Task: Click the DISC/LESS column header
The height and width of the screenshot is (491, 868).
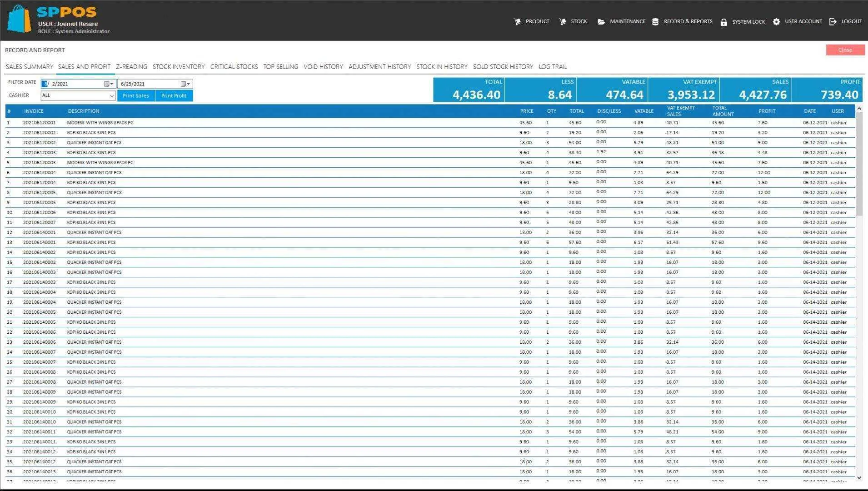Action: pos(609,111)
